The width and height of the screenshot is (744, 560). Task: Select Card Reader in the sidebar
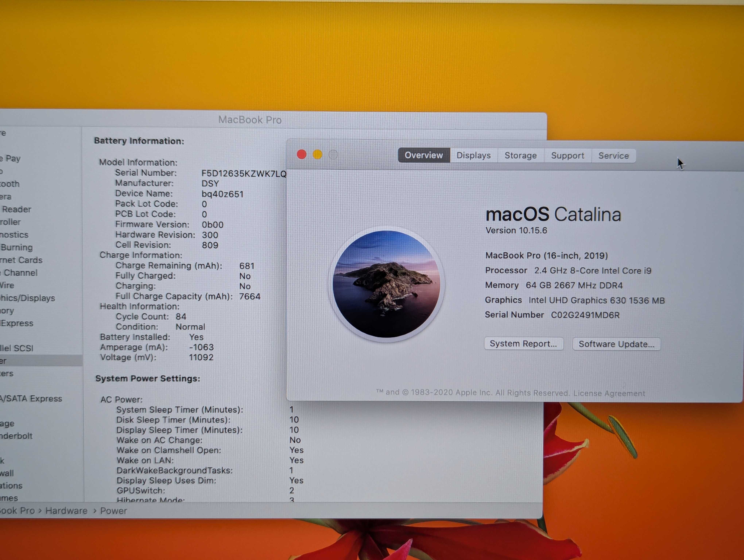coord(16,209)
